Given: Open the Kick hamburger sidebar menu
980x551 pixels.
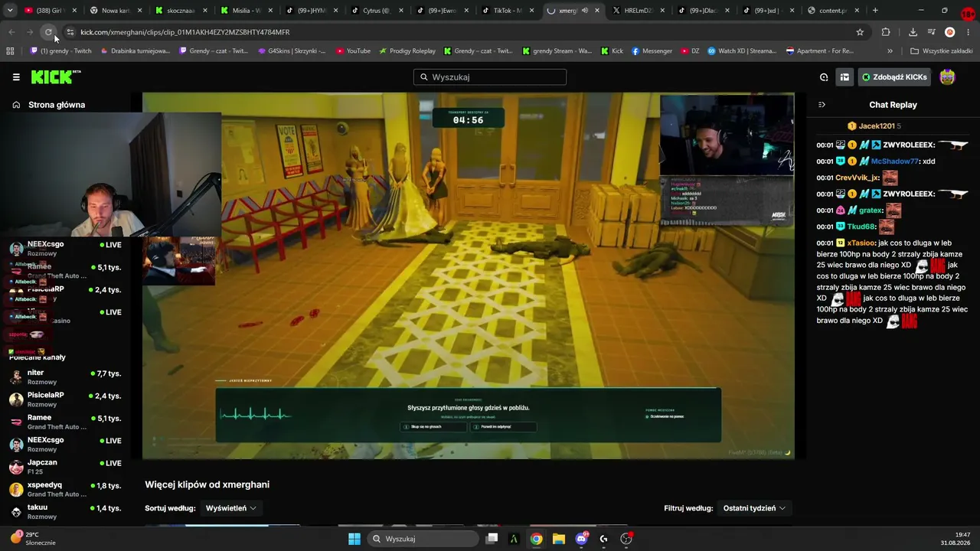Looking at the screenshot, I should point(16,77).
